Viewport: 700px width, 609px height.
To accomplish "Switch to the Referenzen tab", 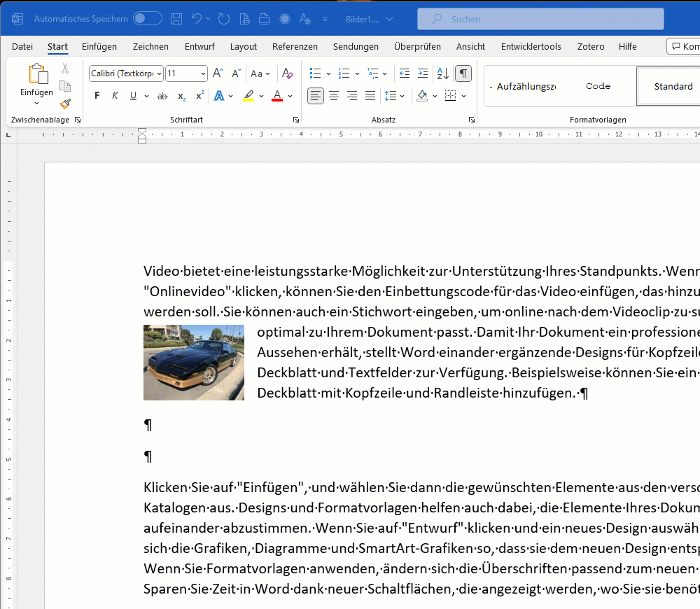I will coord(295,47).
